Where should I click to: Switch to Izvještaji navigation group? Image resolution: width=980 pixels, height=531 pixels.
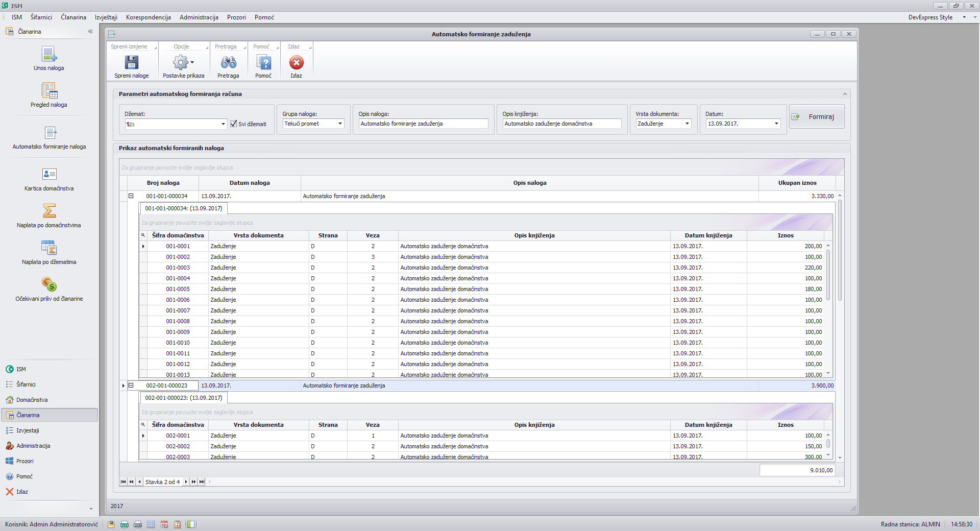pos(49,430)
